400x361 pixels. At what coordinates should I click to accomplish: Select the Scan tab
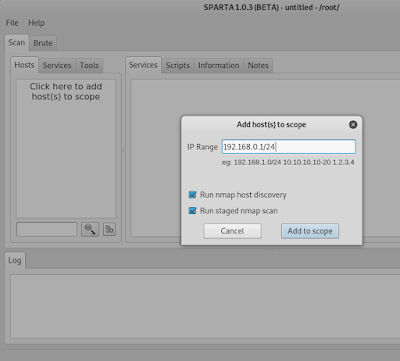[x=17, y=43]
